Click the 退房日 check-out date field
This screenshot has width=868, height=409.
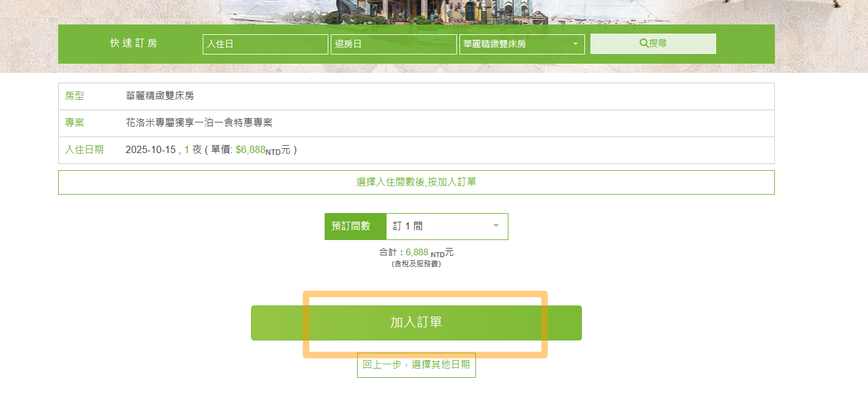click(x=393, y=44)
